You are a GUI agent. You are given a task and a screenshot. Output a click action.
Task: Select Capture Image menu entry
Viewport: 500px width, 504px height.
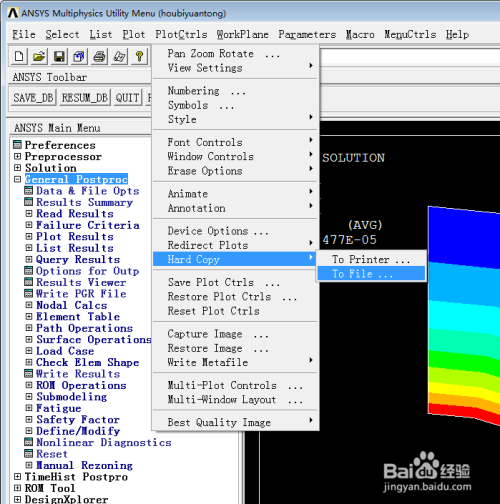[x=235, y=334]
